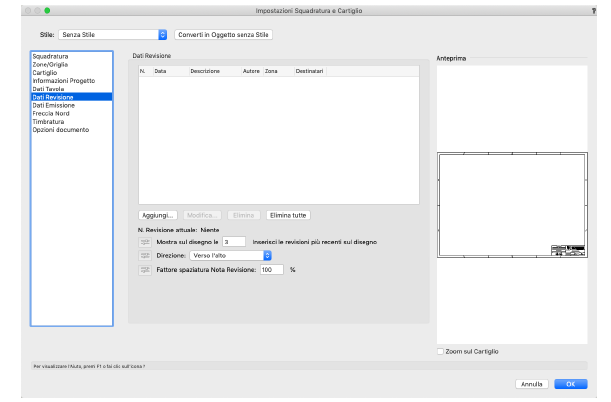
Task: Click the Destinatari column header
Action: coord(310,71)
